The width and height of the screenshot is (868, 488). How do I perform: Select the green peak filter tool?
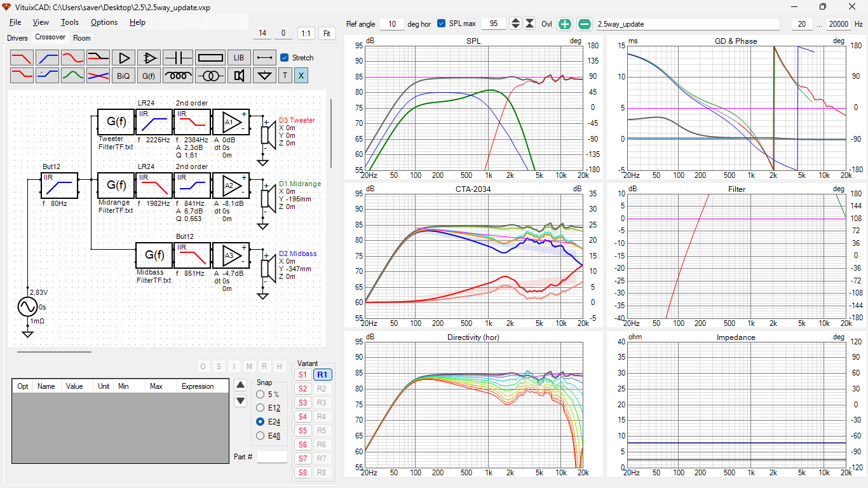click(x=72, y=76)
